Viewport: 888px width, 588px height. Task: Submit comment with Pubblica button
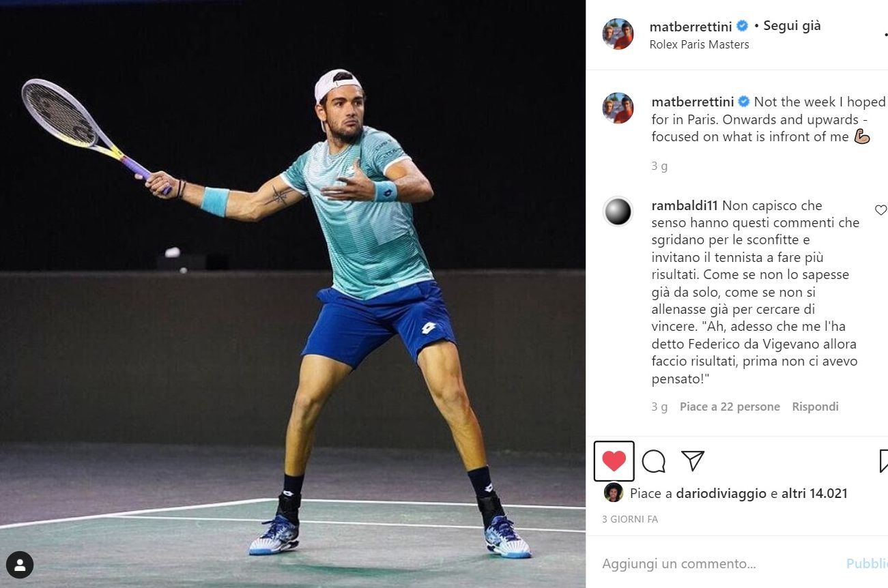[867, 563]
